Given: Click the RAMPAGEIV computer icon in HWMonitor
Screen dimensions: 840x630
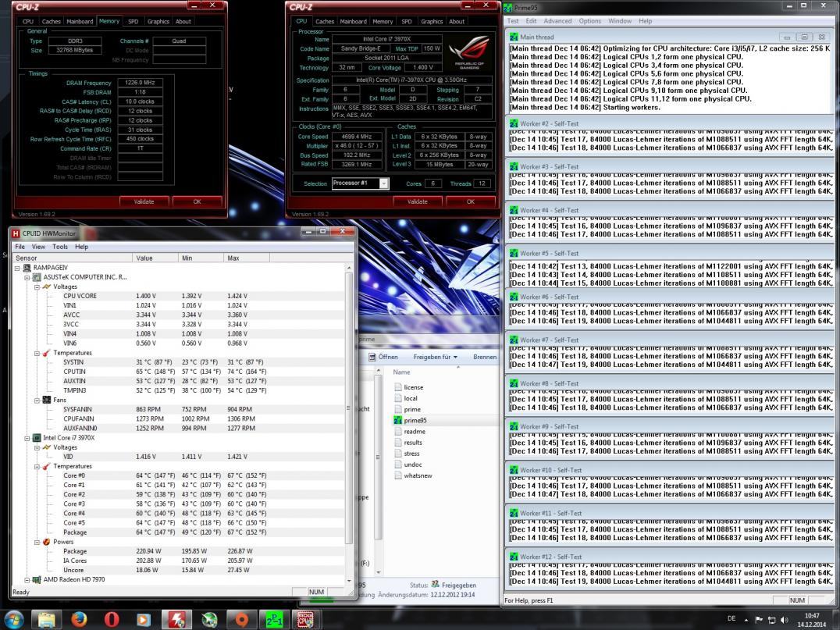Looking at the screenshot, I should (x=27, y=267).
